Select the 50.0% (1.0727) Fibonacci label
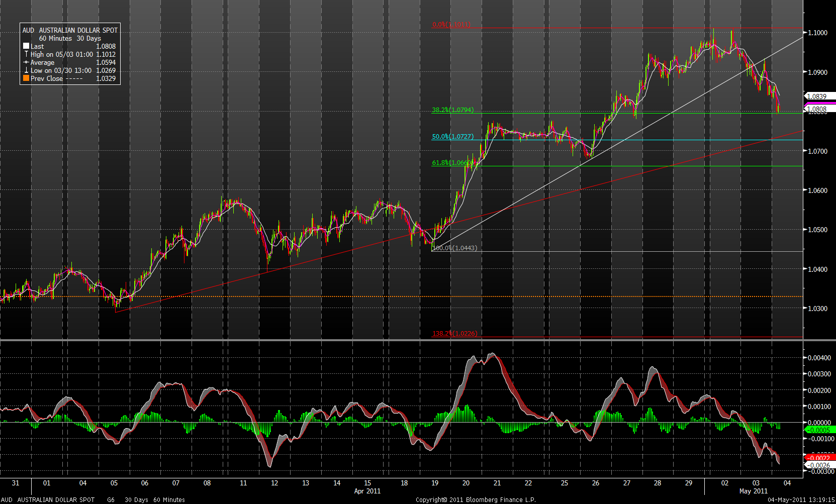The image size is (836, 504). (x=452, y=137)
